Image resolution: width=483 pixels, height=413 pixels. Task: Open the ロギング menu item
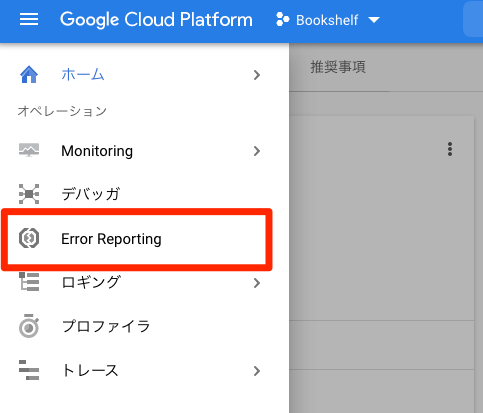tap(91, 283)
